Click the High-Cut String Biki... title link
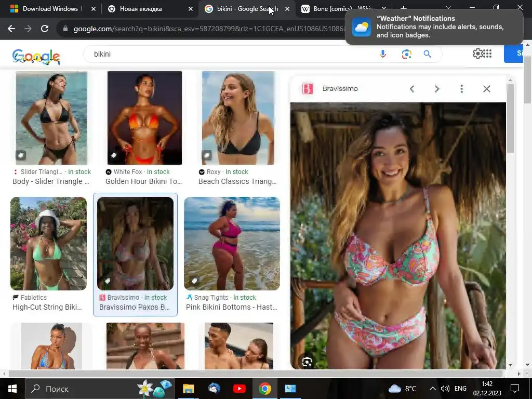Viewport: 532px width, 399px height. (x=47, y=308)
